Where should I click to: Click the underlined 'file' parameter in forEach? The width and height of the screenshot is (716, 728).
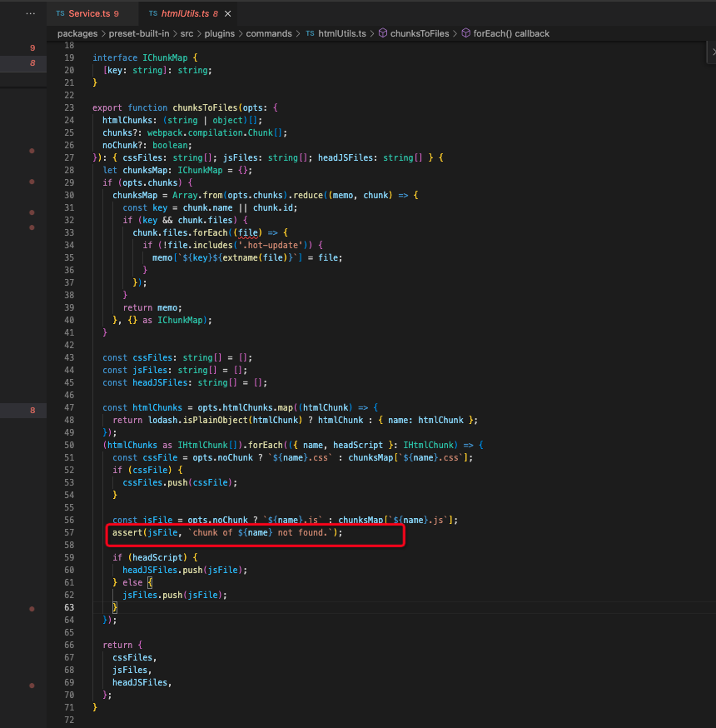click(x=248, y=232)
